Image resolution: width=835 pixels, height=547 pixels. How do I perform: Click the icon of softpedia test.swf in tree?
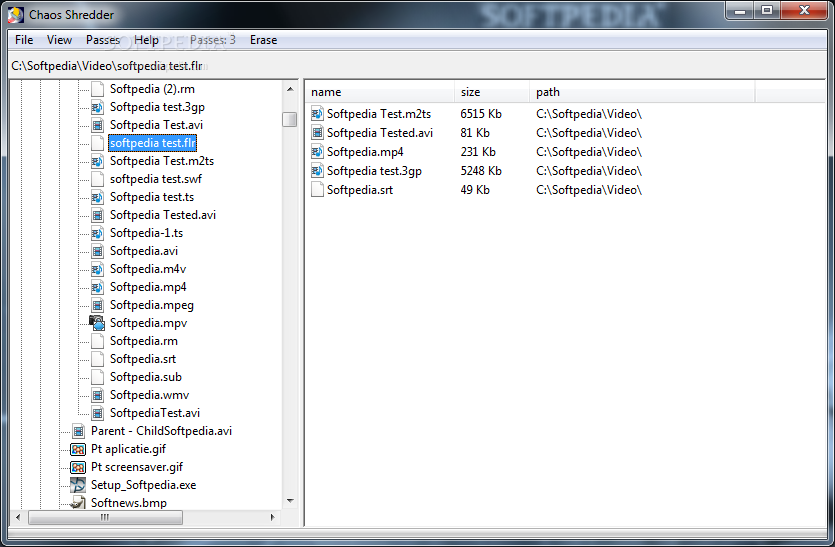pos(97,179)
